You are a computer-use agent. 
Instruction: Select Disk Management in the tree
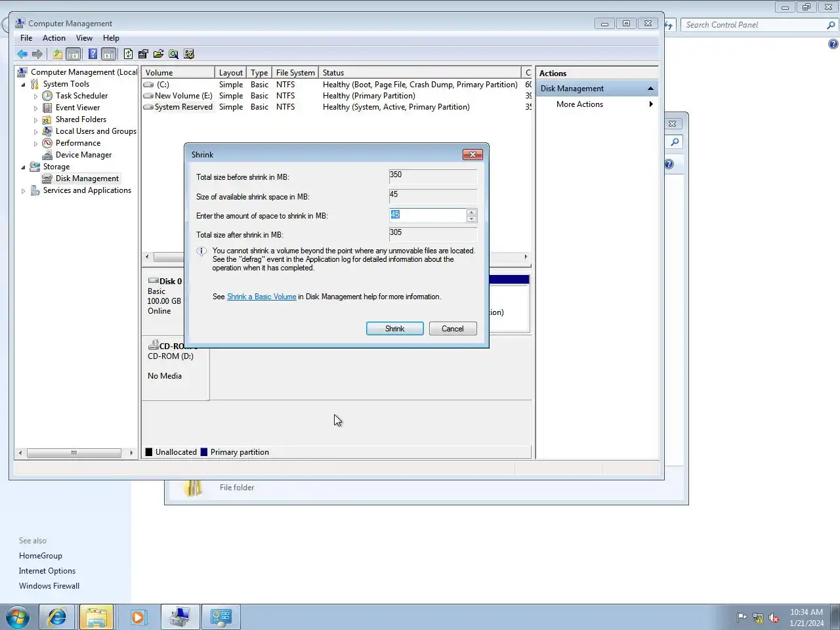point(87,178)
